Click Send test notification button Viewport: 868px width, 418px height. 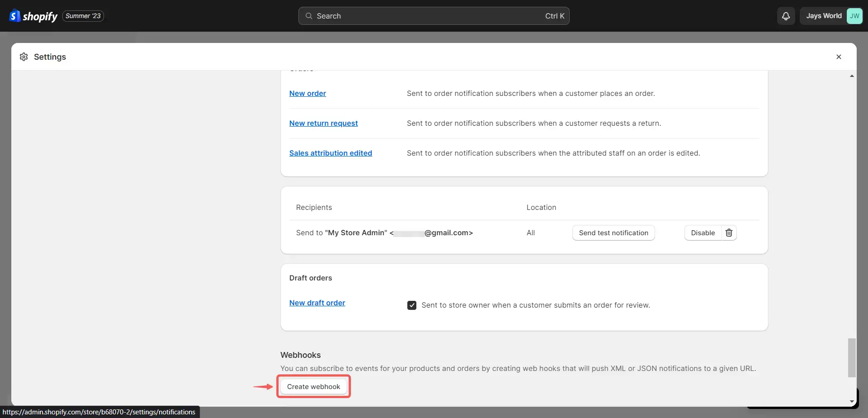pos(613,233)
